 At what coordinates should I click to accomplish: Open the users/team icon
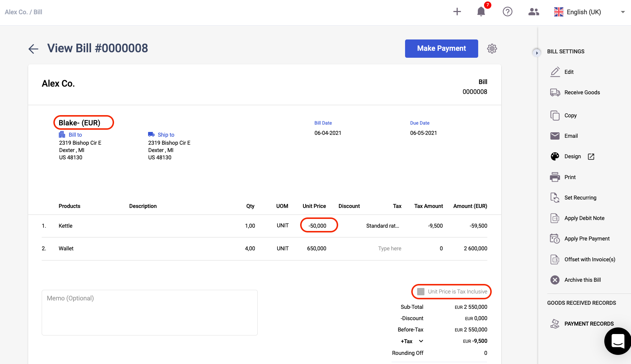click(534, 12)
